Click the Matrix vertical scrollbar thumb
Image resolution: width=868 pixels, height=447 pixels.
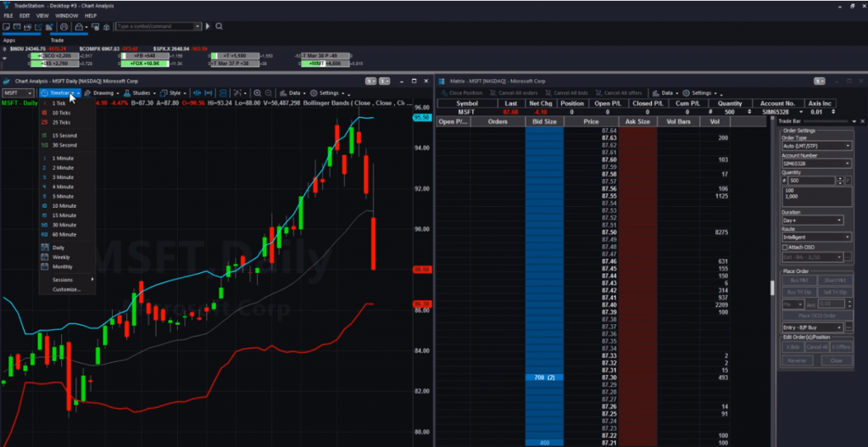click(x=772, y=288)
